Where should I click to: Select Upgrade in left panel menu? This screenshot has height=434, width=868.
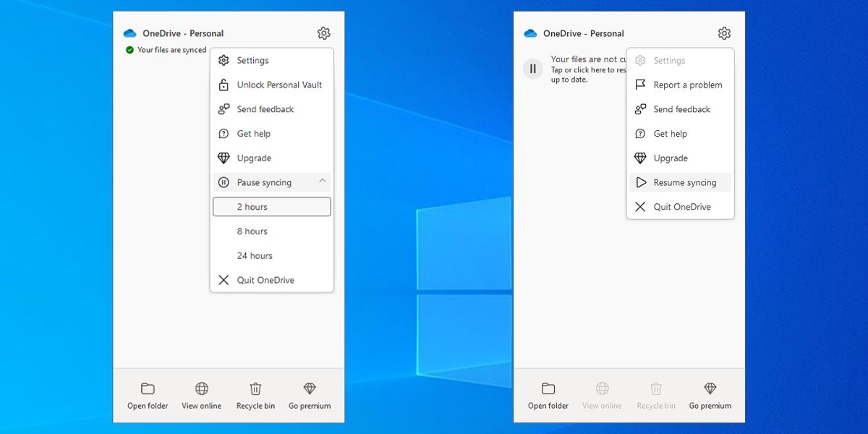click(272, 158)
